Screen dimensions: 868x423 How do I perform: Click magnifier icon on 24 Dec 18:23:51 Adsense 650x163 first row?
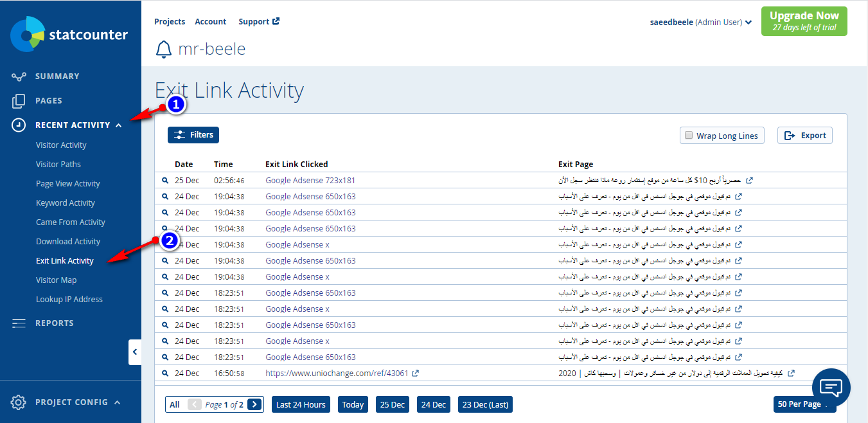(165, 293)
